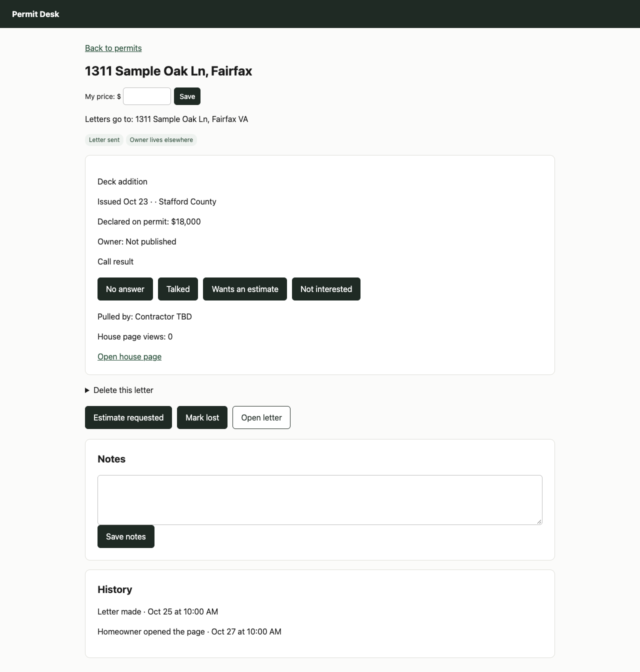Select the Owner lives elsewhere tag

[x=161, y=140]
